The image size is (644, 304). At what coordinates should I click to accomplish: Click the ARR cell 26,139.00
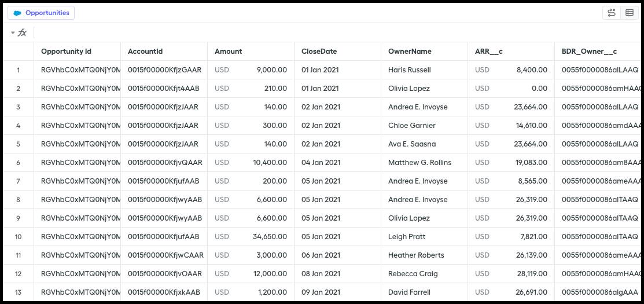point(511,255)
